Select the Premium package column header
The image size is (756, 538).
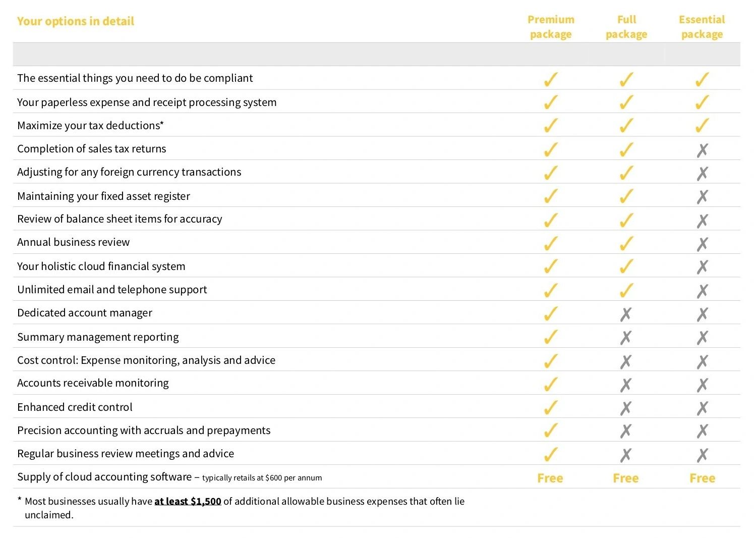(x=551, y=27)
